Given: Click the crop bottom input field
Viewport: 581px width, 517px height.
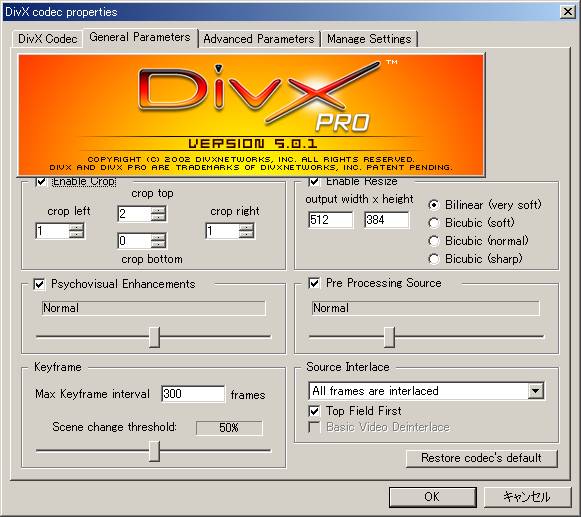Looking at the screenshot, I should pos(134,241).
